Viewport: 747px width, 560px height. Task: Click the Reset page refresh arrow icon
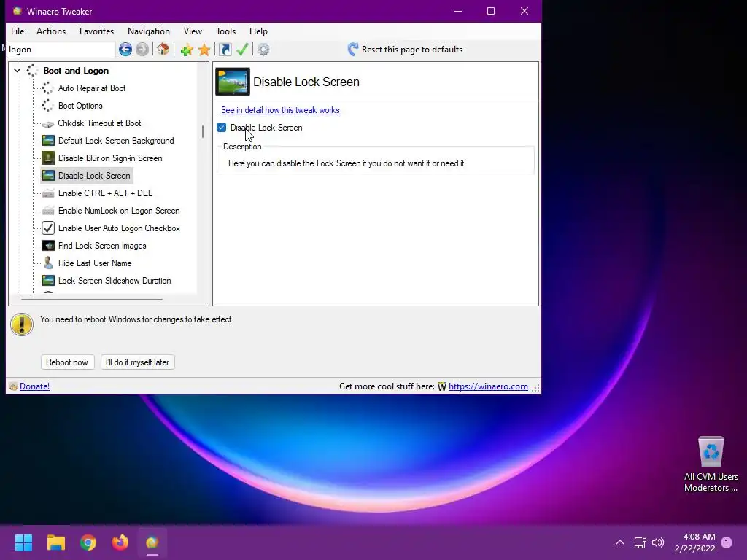pos(353,49)
